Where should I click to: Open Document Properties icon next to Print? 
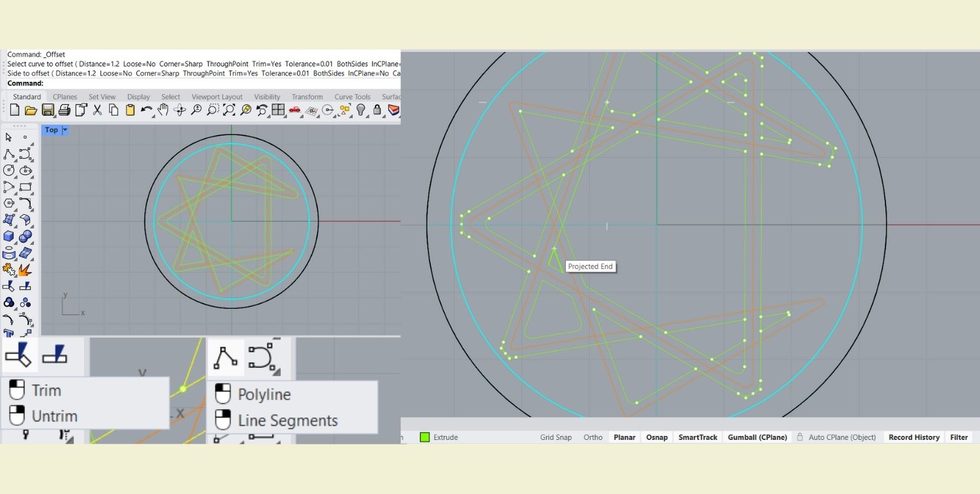81,111
